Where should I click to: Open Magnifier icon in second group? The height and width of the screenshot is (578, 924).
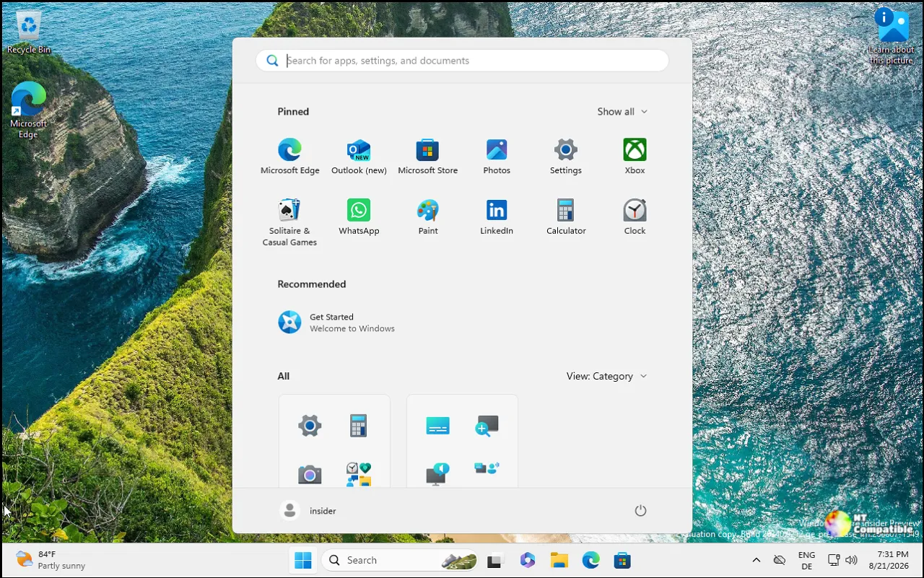(x=487, y=426)
